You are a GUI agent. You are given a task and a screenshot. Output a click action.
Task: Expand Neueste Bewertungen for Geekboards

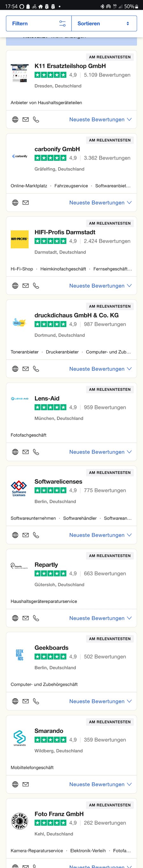point(100,701)
